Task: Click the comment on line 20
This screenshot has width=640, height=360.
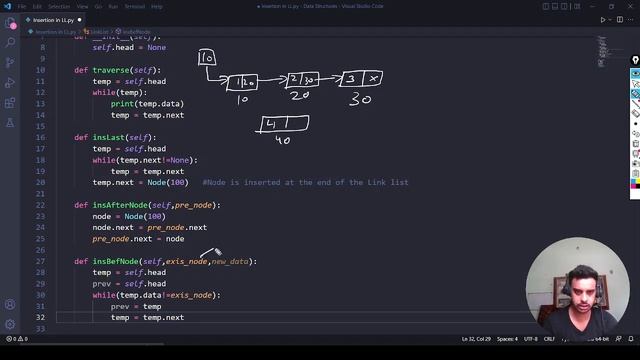Action: [x=305, y=182]
